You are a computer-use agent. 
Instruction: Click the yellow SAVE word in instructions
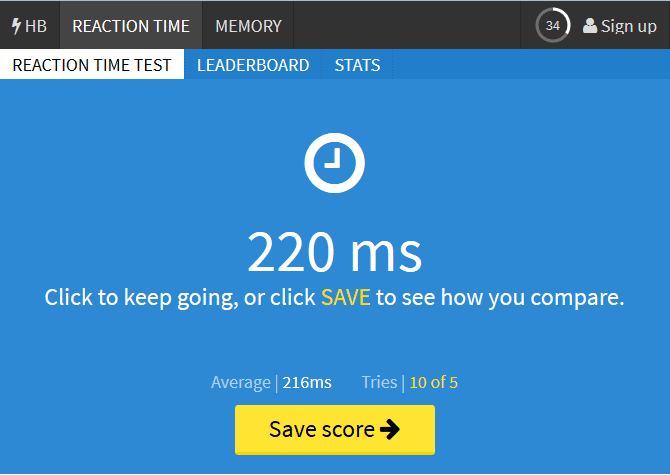coord(346,297)
